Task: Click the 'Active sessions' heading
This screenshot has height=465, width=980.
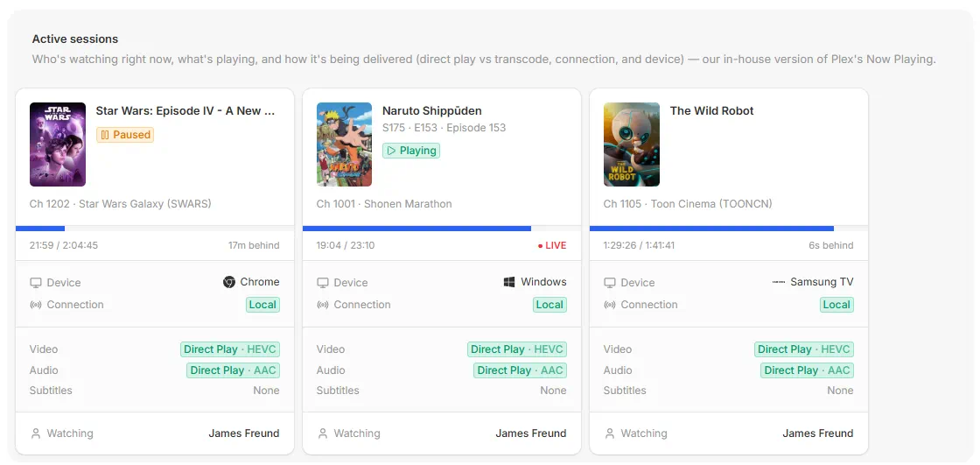Action: pyautogui.click(x=75, y=39)
